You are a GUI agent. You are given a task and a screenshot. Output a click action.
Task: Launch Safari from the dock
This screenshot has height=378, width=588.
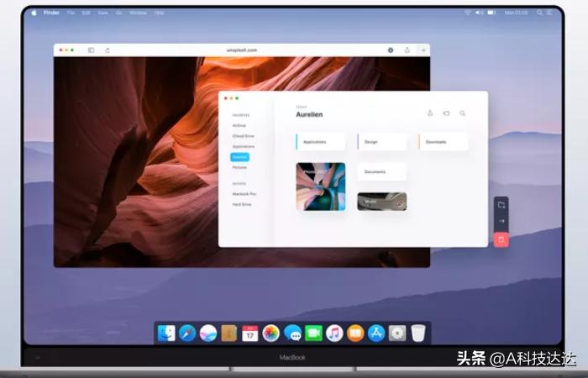187,333
